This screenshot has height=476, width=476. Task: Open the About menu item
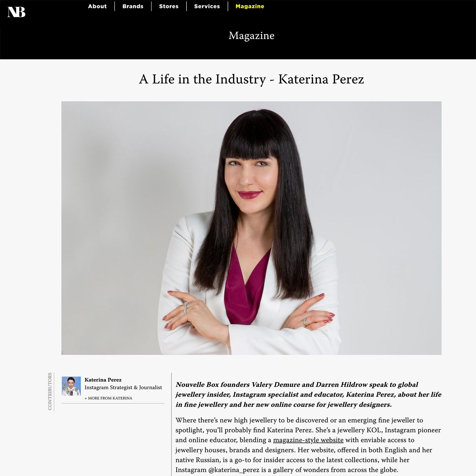(97, 6)
